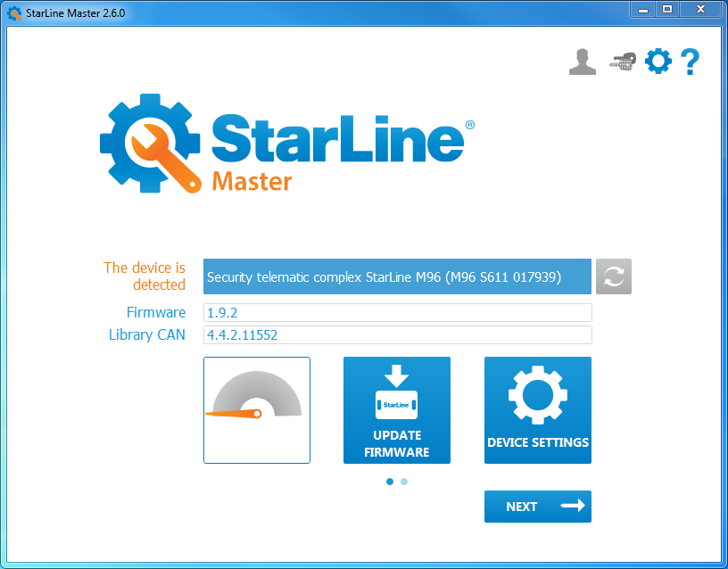Select the StarLine M96 detected device bar
This screenshot has height=569, width=728.
pos(397,276)
